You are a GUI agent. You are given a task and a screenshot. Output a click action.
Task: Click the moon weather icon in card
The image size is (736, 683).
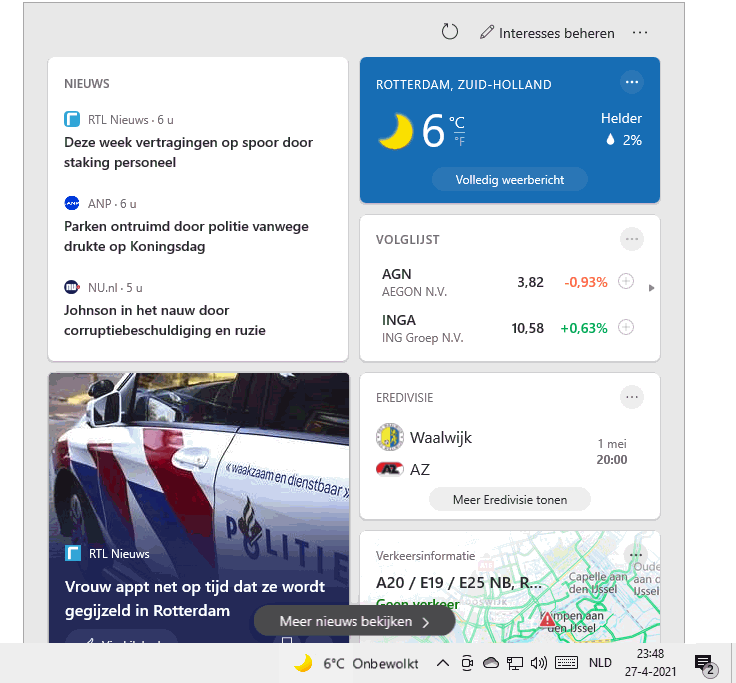tap(396, 131)
